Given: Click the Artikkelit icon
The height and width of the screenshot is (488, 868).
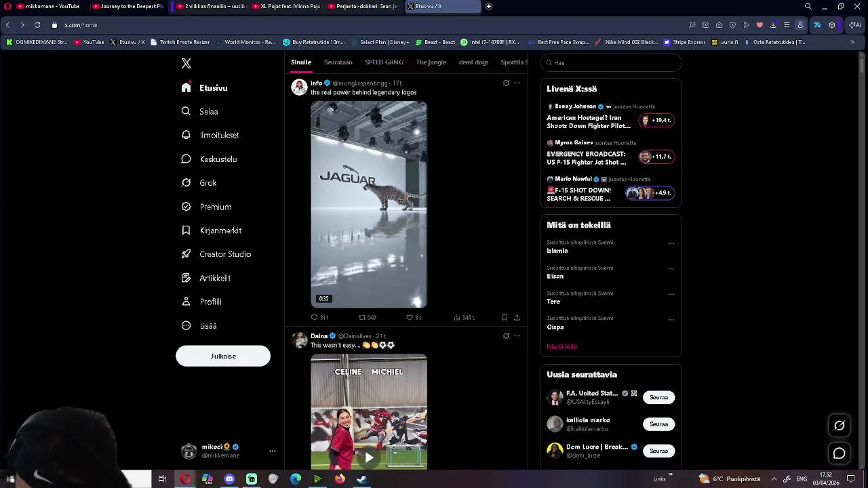Looking at the screenshot, I should 186,278.
